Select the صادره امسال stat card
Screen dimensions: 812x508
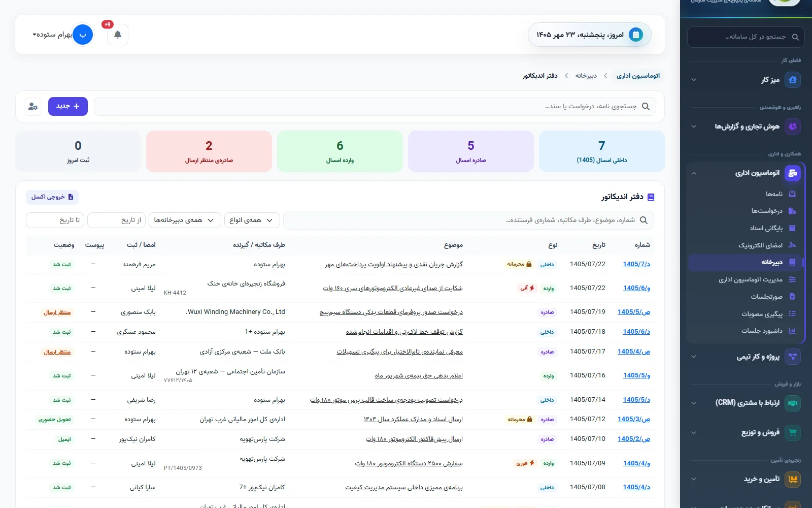click(x=471, y=151)
